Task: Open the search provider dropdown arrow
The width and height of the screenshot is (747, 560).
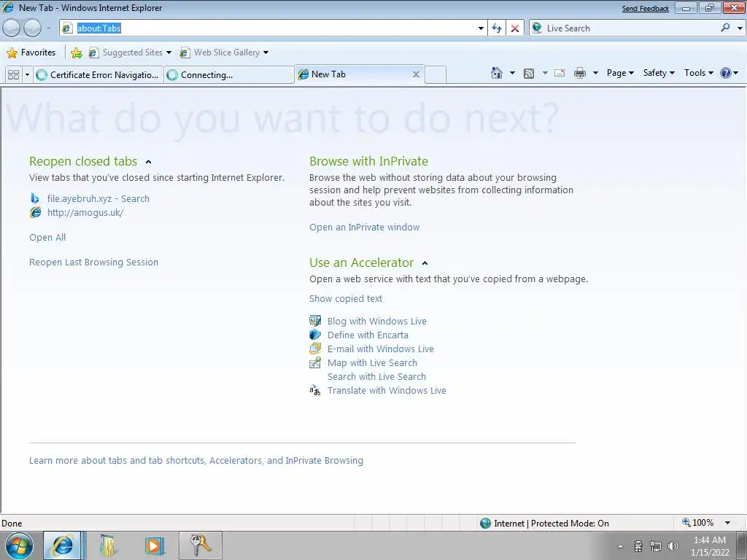Action: click(740, 28)
